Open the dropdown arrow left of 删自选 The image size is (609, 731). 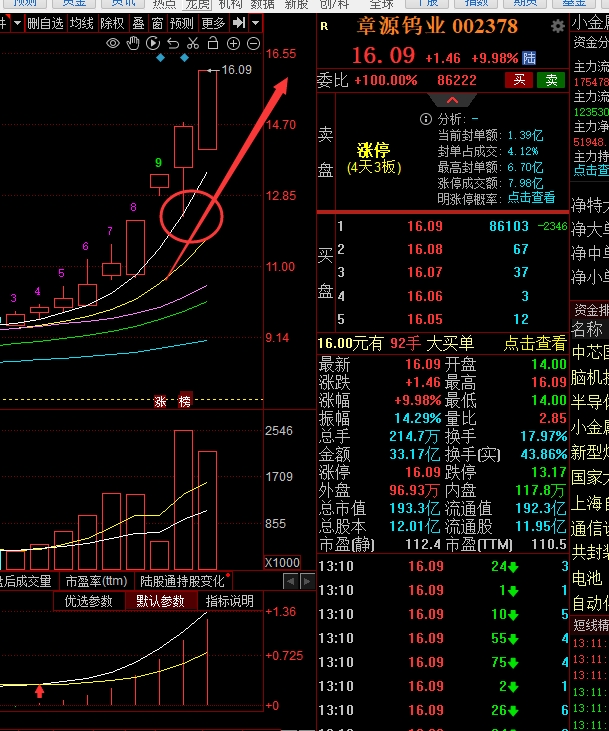click(x=17, y=22)
